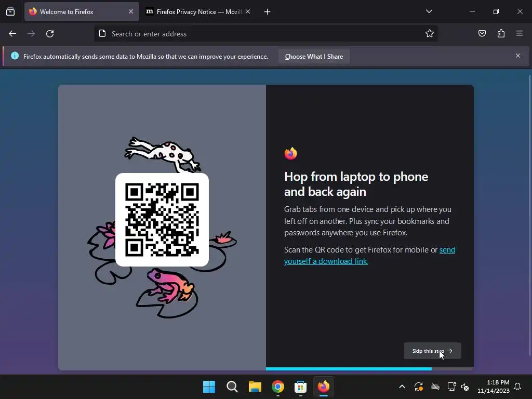Open File Explorer from taskbar
532x399 pixels.
pos(255,387)
